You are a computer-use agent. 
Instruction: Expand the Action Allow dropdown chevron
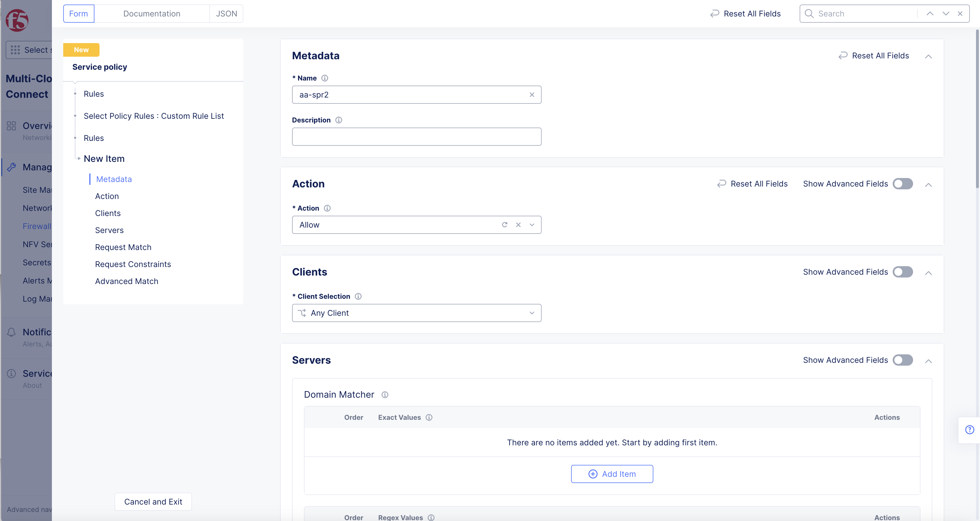531,225
